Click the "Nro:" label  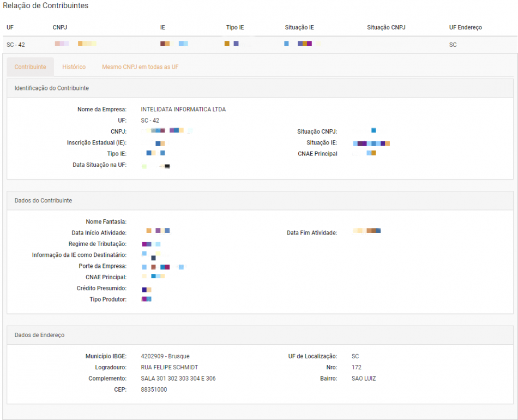[x=332, y=368]
